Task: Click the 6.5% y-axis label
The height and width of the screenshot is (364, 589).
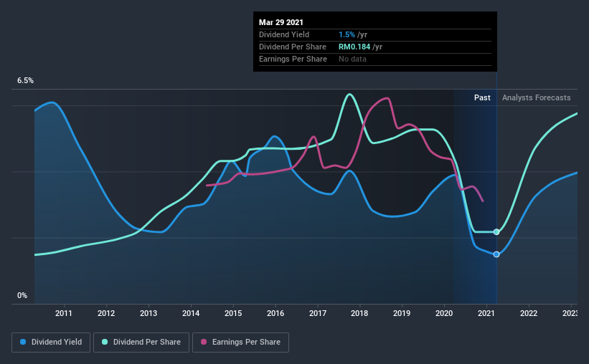Action: coord(25,81)
